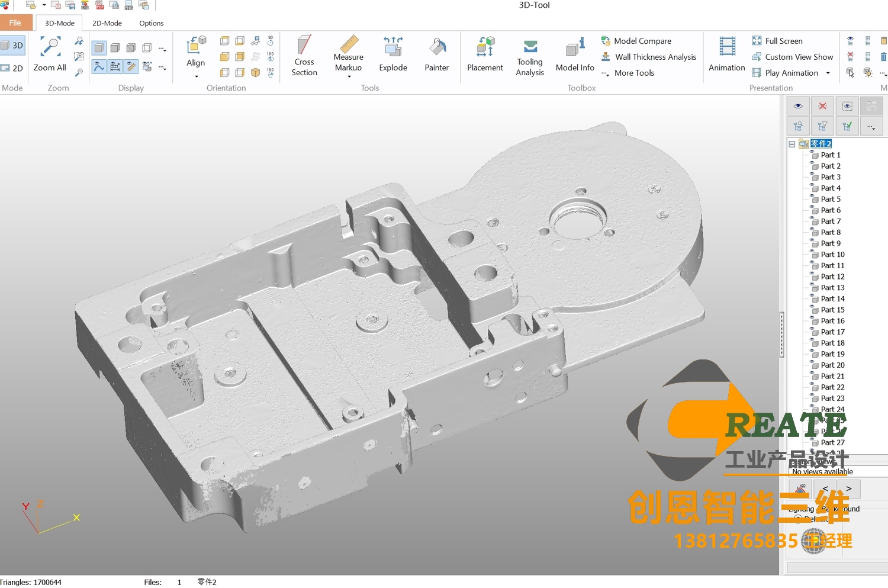Screen dimensions: 888x588
Task: Switch to the 2D-Mode tab
Action: point(107,23)
